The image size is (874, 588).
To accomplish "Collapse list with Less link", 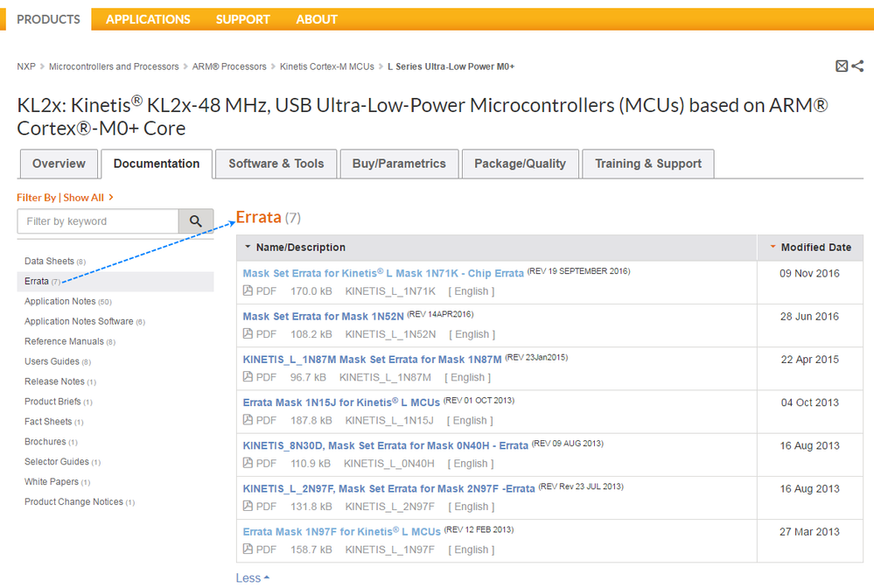I will 253,578.
